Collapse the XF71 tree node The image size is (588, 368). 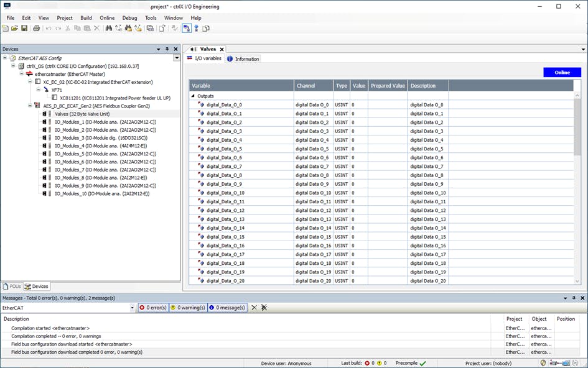pos(38,90)
